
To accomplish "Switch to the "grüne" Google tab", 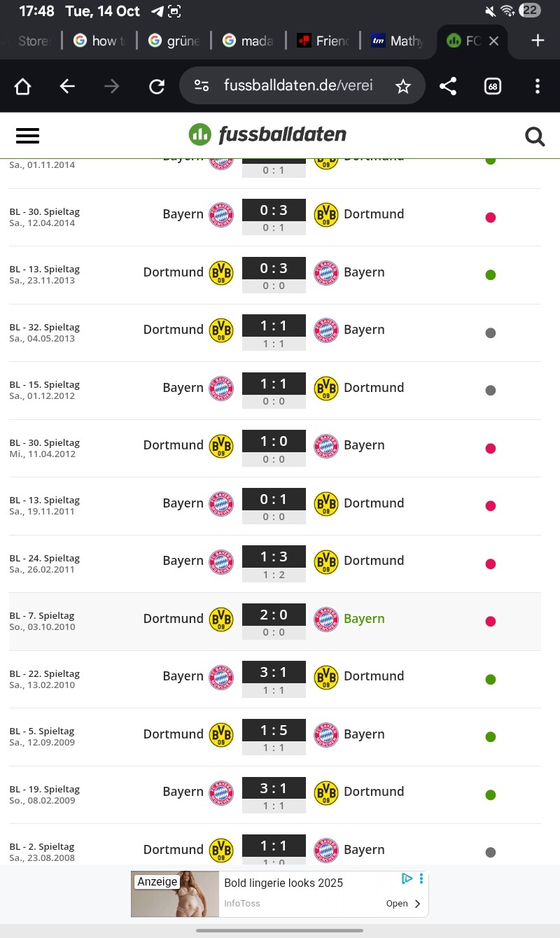I will 175,41.
